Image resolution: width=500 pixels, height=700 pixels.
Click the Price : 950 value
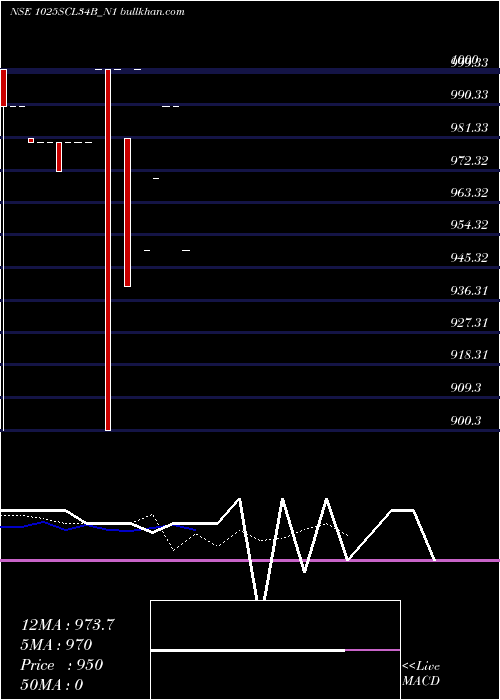(x=62, y=665)
